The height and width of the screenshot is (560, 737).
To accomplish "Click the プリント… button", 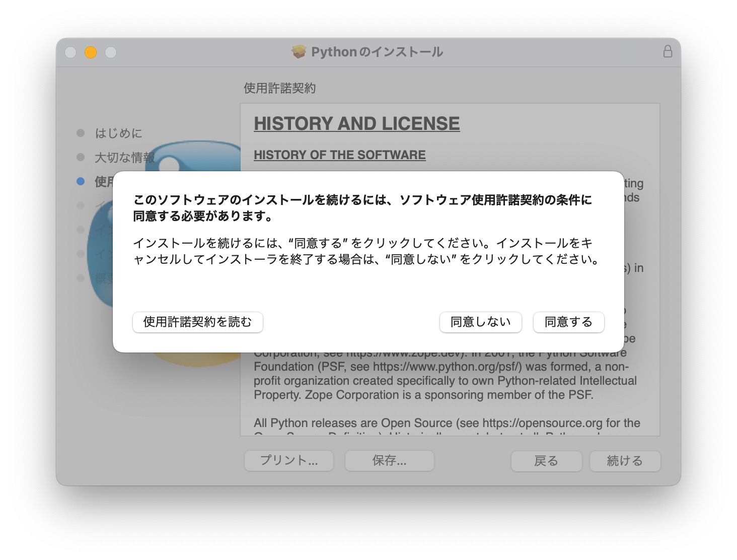I will pos(288,461).
